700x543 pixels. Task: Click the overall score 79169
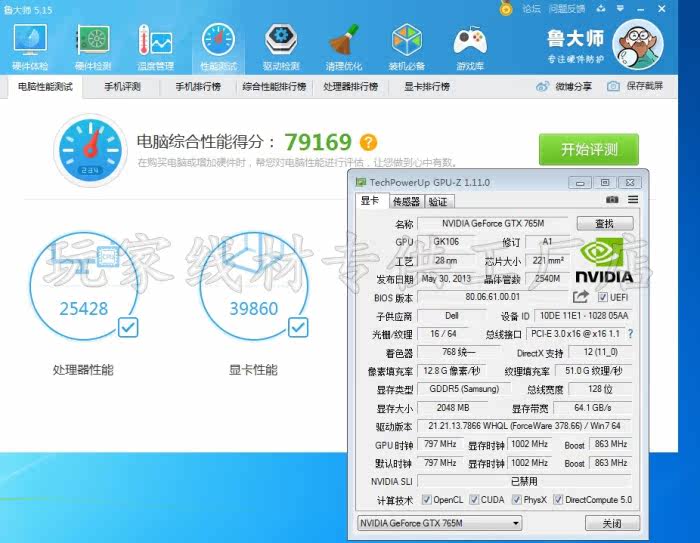(x=318, y=142)
